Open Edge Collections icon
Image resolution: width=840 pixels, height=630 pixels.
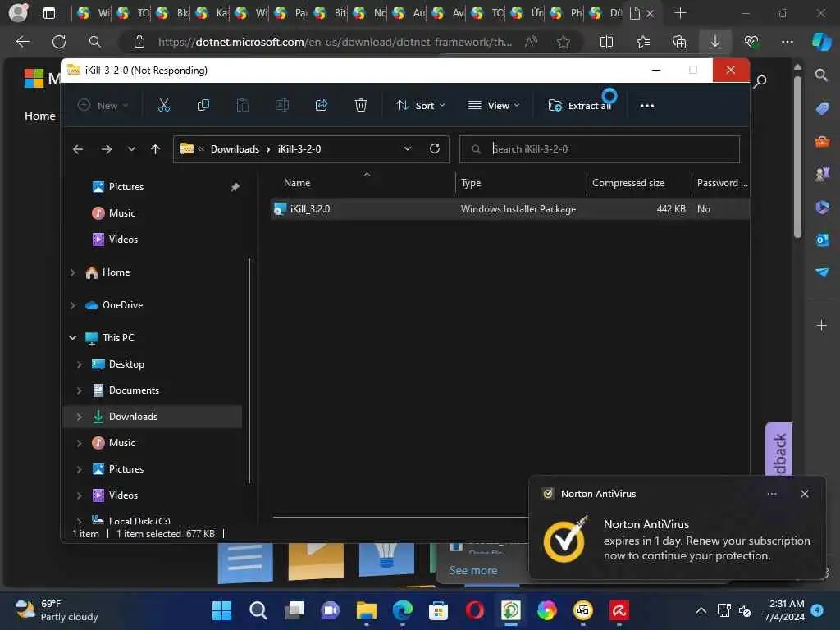click(678, 42)
